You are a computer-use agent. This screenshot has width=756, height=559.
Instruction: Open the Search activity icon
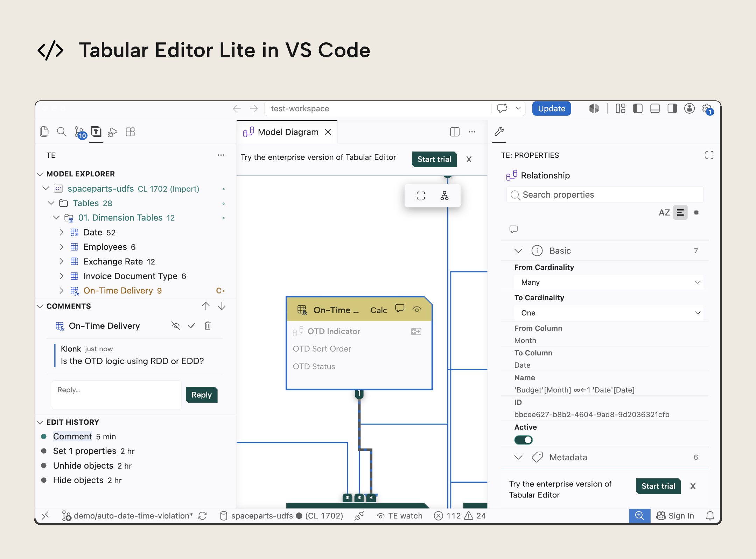[x=61, y=132]
